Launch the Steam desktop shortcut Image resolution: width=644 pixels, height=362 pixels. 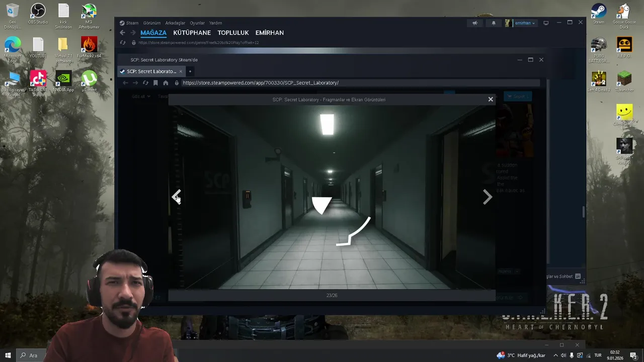click(x=599, y=14)
